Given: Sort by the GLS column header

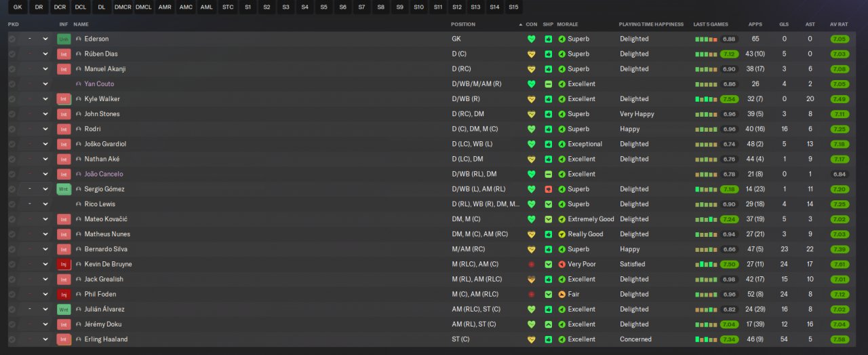Looking at the screenshot, I should pos(784,24).
